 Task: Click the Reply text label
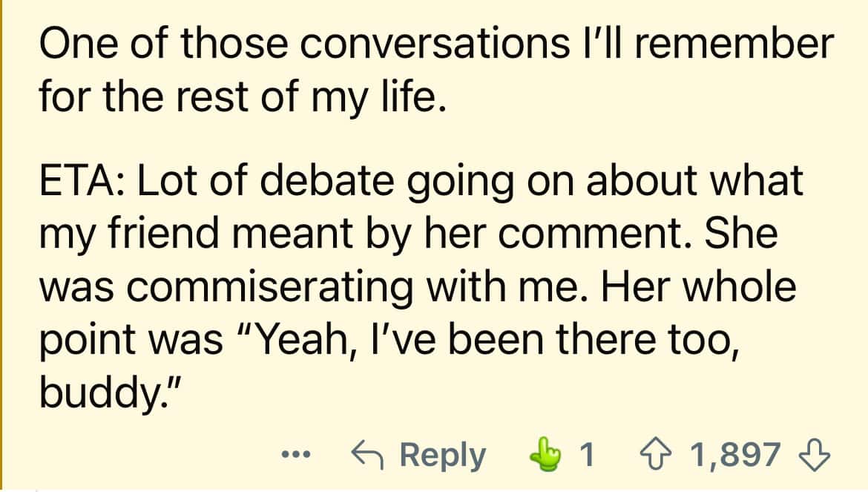(x=443, y=454)
